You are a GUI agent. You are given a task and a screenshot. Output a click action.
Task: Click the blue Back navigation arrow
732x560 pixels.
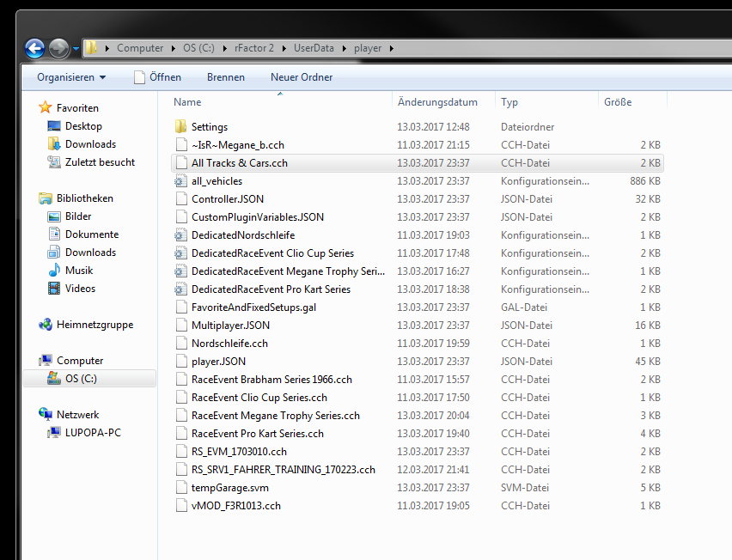point(35,48)
